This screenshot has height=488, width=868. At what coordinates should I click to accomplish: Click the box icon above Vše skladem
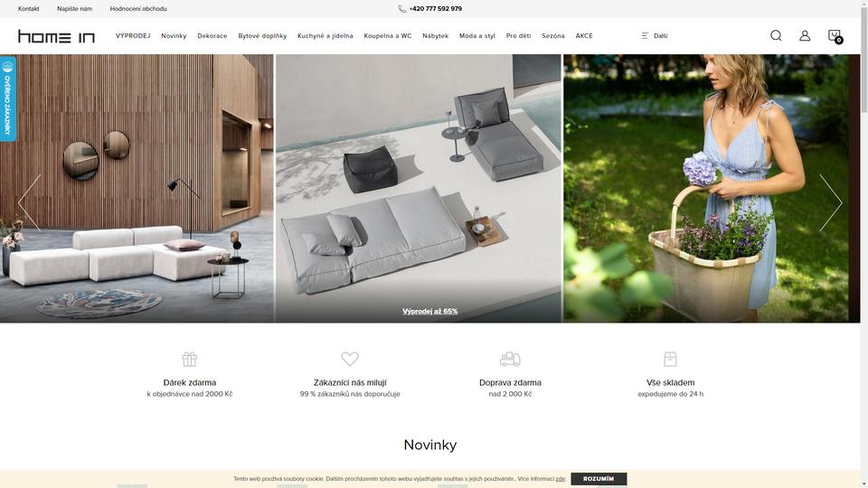pyautogui.click(x=670, y=359)
